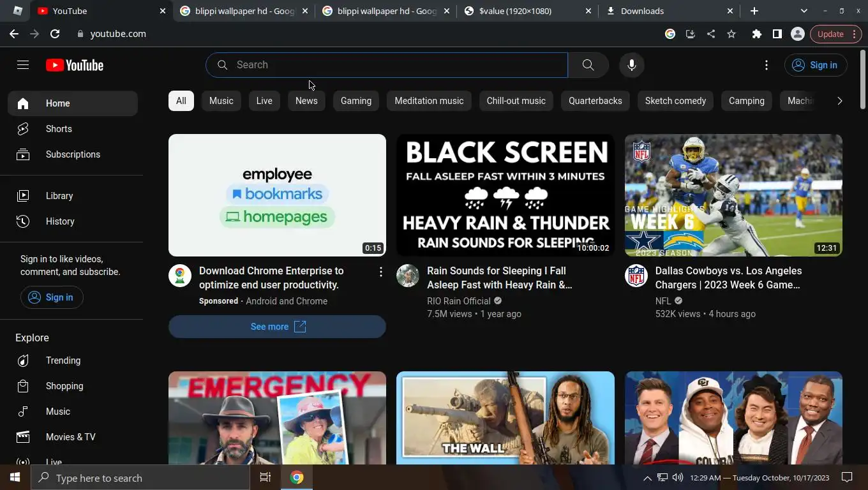Click the Windows taskbar search box
The width and height of the screenshot is (868, 490).
[140, 477]
